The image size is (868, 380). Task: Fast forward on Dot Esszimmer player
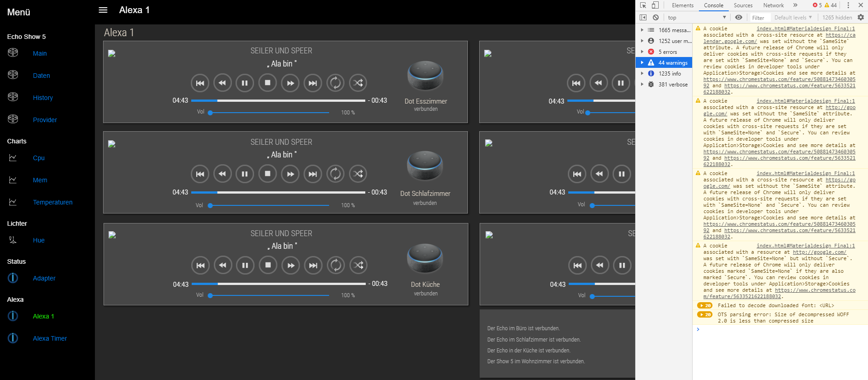click(x=290, y=83)
